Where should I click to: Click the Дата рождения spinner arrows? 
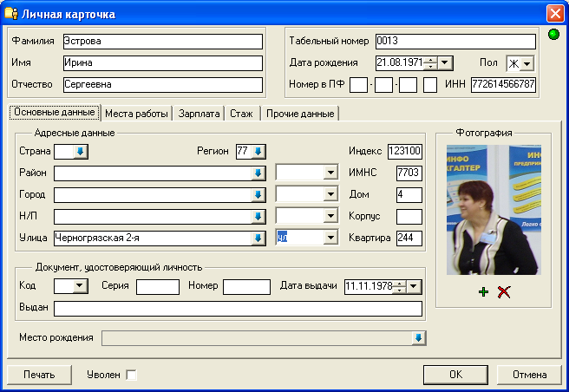point(430,63)
